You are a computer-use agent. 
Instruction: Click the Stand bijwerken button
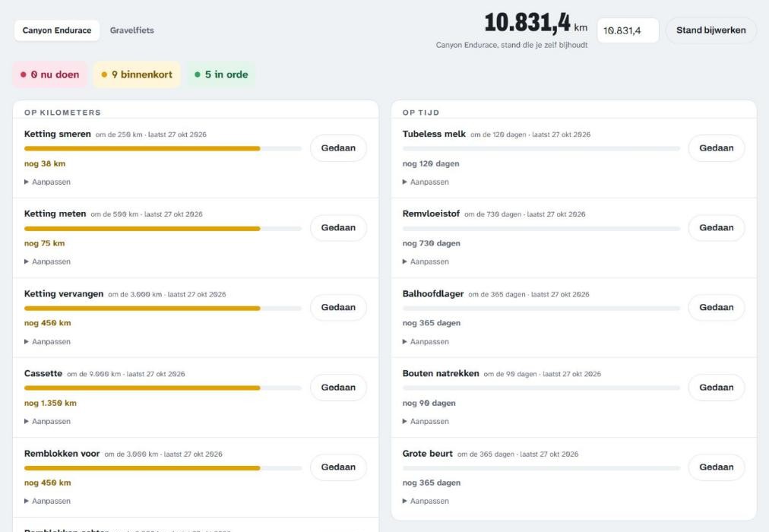click(710, 30)
